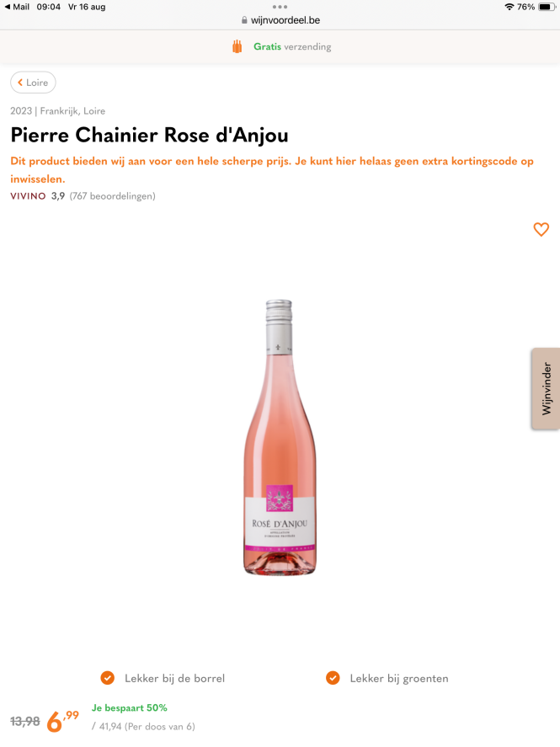Image resolution: width=560 pixels, height=747 pixels.
Task: Tap the orange 6,99 sale price
Action: pos(62,720)
